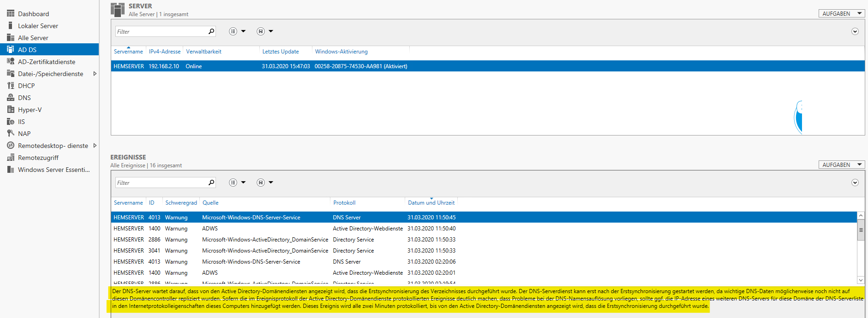The height and width of the screenshot is (318, 868).
Task: Click the IIS role icon
Action: tap(11, 122)
